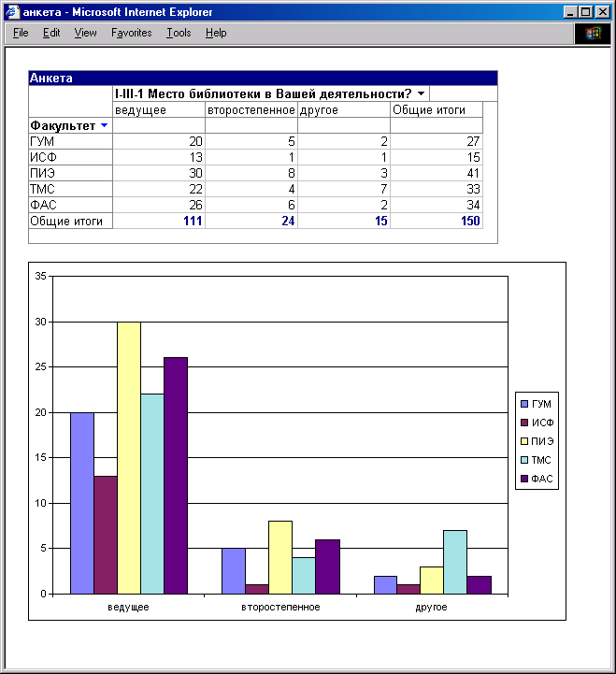Screen dimensions: 616x674
Task: Click the grand total cell 150
Action: tap(437, 221)
